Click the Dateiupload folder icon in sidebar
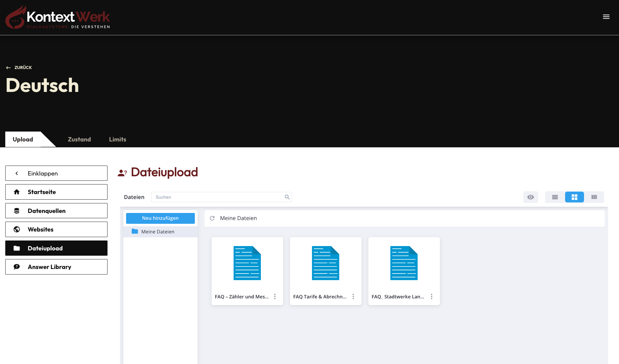The height and width of the screenshot is (364, 619). point(17,248)
